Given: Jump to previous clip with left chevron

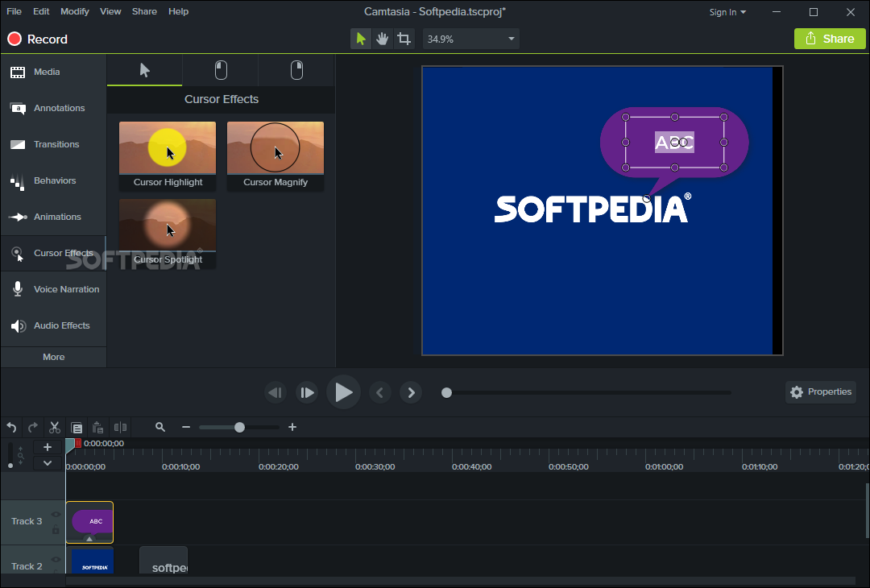Looking at the screenshot, I should 380,393.
